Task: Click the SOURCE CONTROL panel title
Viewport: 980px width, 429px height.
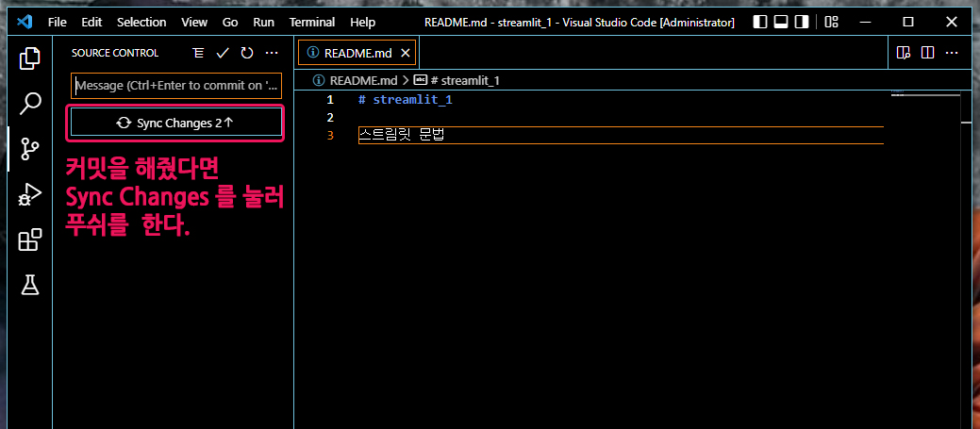Action: (x=115, y=53)
